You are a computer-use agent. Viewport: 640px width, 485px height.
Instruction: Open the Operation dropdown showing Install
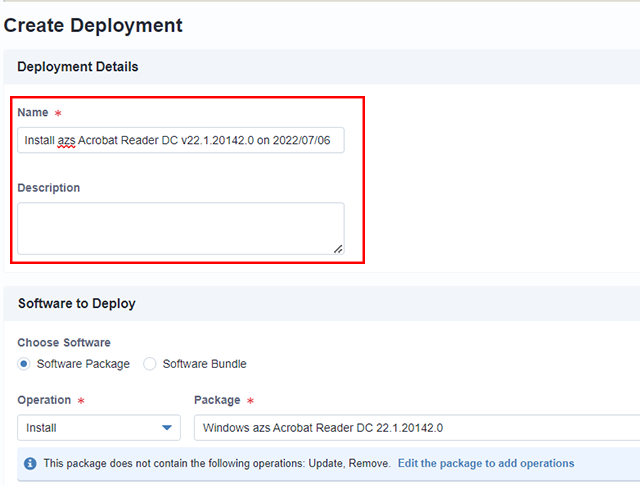click(x=98, y=428)
